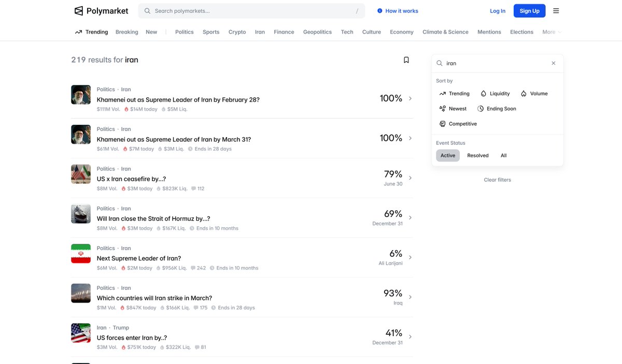The height and width of the screenshot is (364, 622).
Task: Sort results by Volume
Action: click(x=534, y=94)
